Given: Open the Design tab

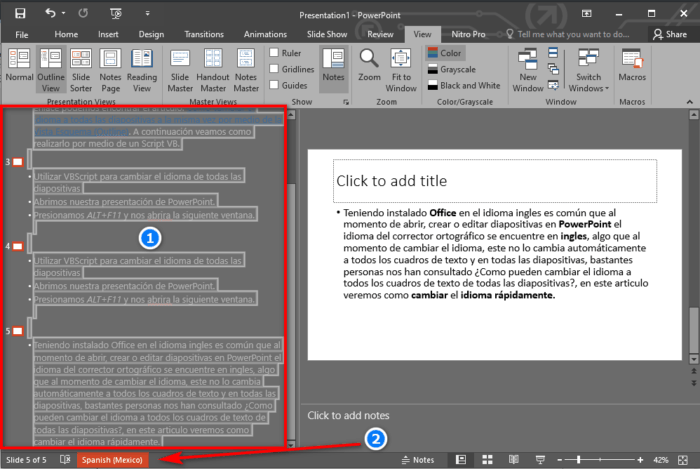Looking at the screenshot, I should point(151,34).
